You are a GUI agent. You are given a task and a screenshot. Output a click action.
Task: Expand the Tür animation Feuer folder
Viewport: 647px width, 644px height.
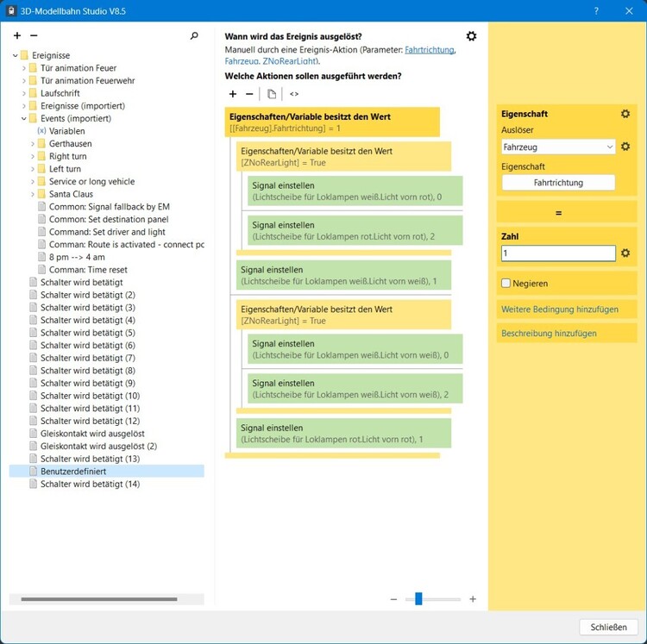pos(24,68)
